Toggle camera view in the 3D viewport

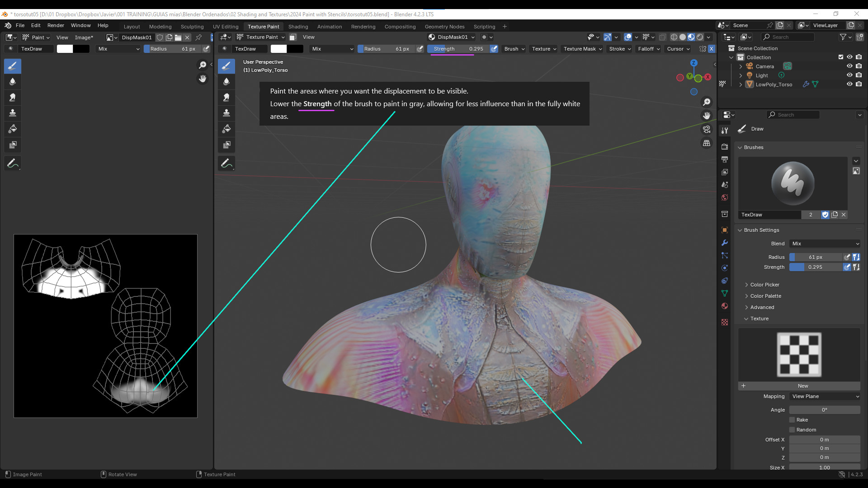pyautogui.click(x=707, y=129)
